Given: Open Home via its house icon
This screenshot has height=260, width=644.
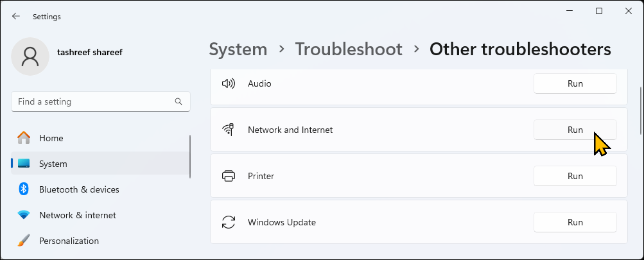Looking at the screenshot, I should (24, 138).
